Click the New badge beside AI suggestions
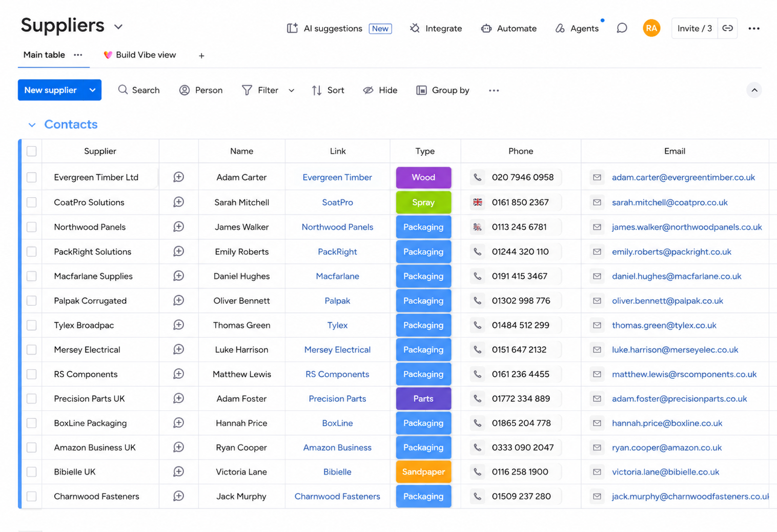This screenshot has width=777, height=532. (380, 29)
